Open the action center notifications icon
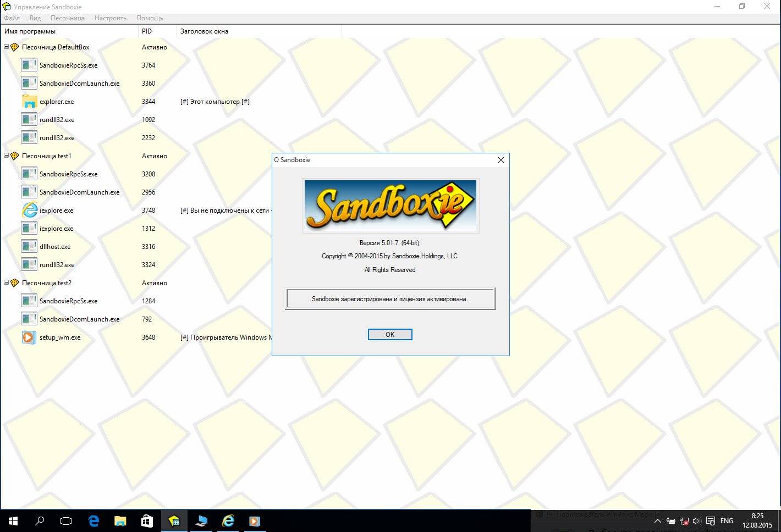This screenshot has width=781, height=532. [x=711, y=521]
